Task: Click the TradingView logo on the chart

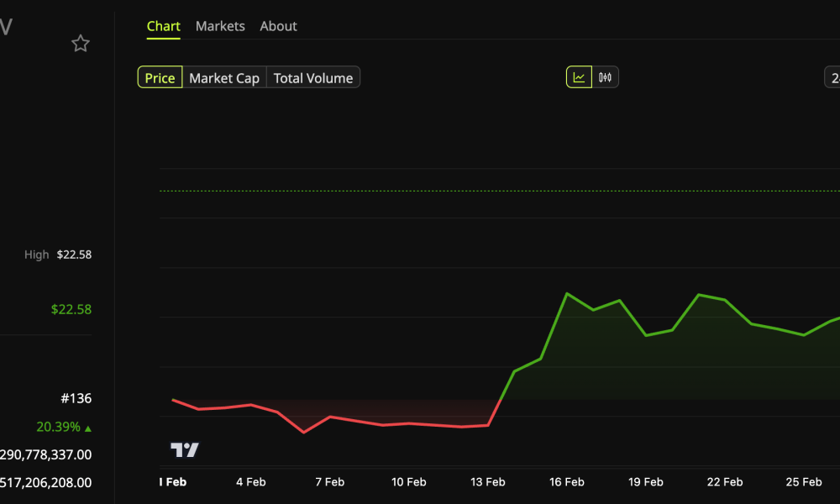Action: click(x=184, y=449)
